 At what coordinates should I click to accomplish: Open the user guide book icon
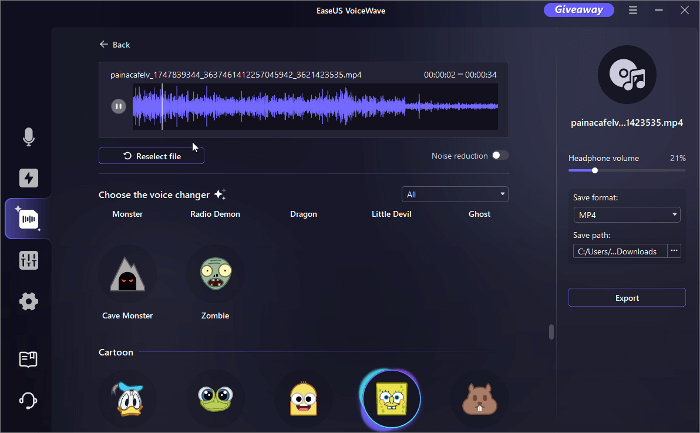pyautogui.click(x=28, y=359)
